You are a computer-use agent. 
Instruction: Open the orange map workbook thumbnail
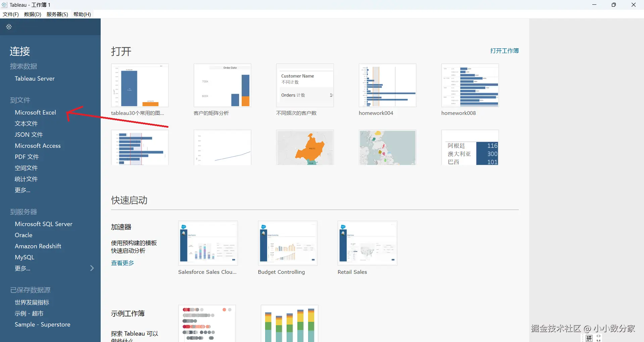(x=305, y=147)
